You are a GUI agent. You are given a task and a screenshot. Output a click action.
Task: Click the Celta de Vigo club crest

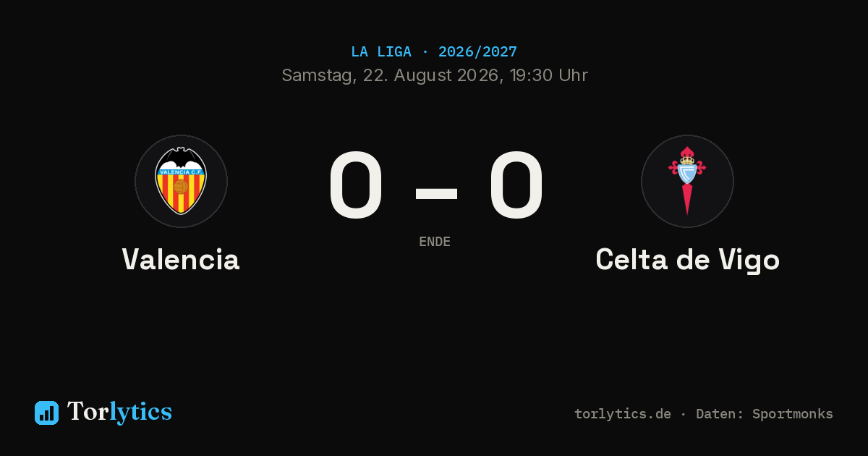687,181
